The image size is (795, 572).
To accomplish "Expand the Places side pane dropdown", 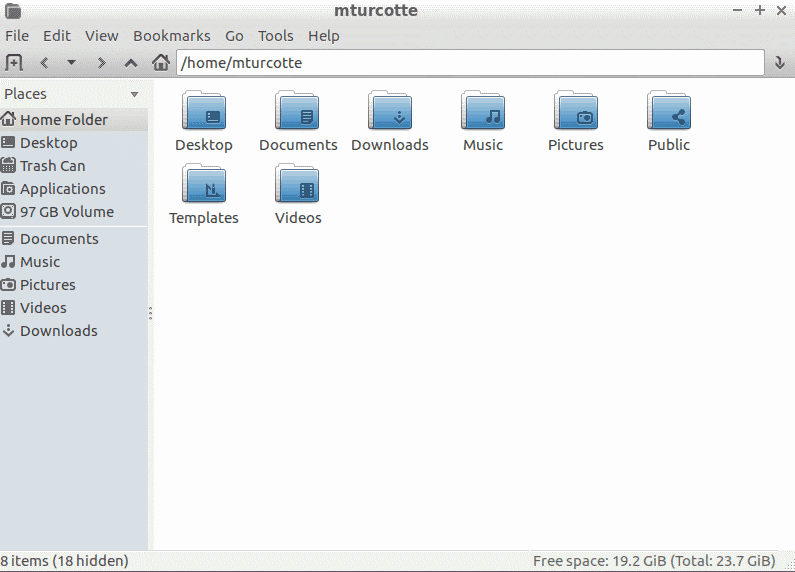I will (x=134, y=94).
